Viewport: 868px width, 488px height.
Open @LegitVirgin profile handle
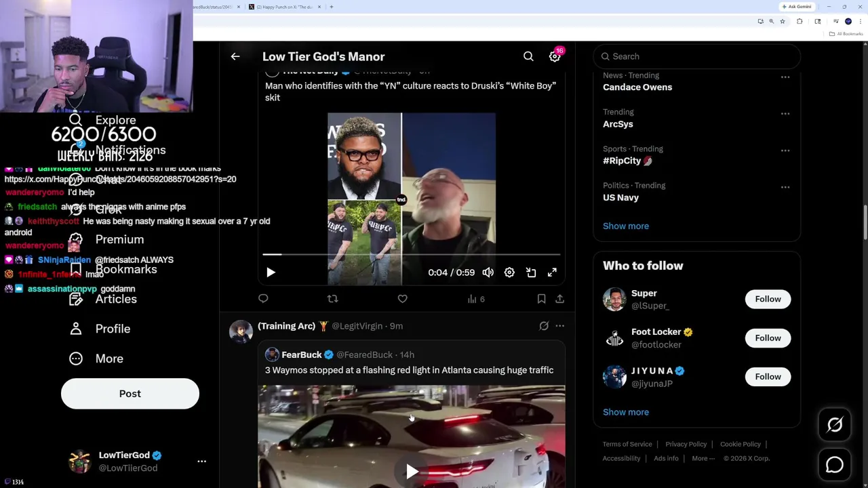click(357, 326)
